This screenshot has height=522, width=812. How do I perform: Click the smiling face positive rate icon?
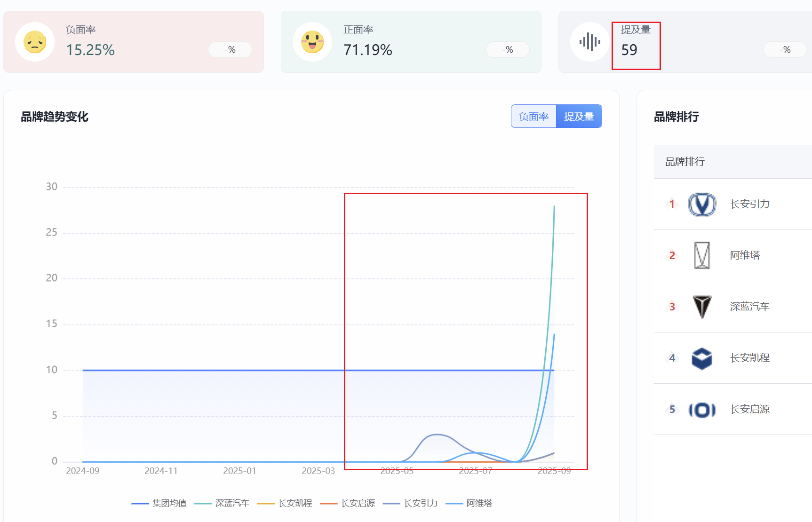tap(312, 42)
